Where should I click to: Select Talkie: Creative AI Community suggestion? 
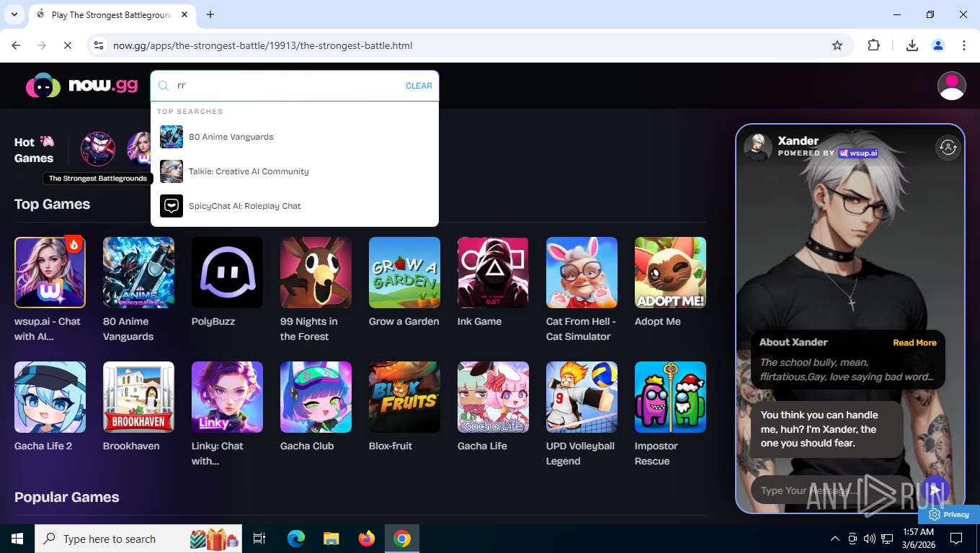(294, 171)
